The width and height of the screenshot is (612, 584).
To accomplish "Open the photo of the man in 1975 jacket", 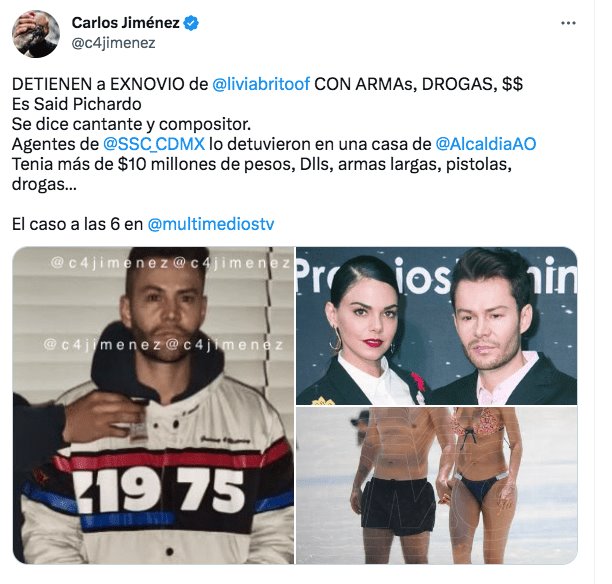I will (x=153, y=405).
